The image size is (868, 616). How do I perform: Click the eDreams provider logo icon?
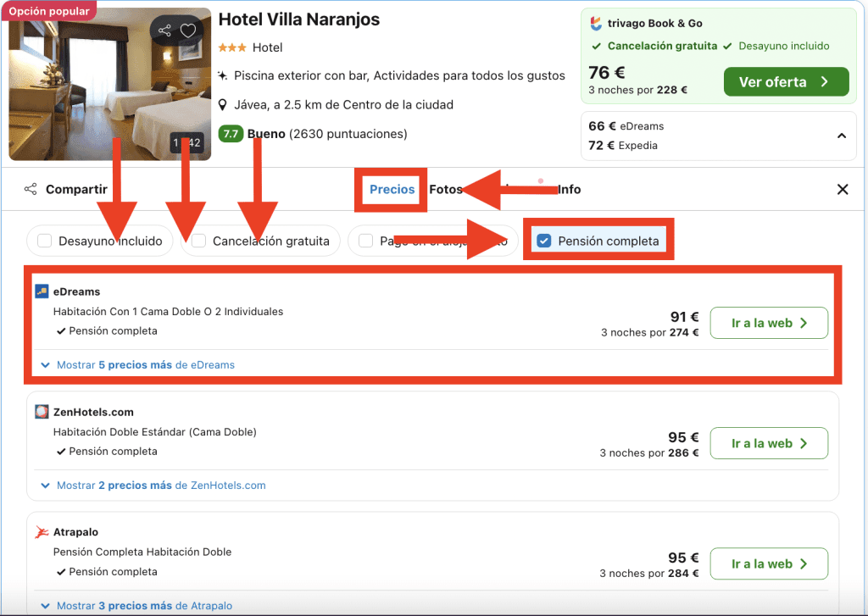click(42, 291)
